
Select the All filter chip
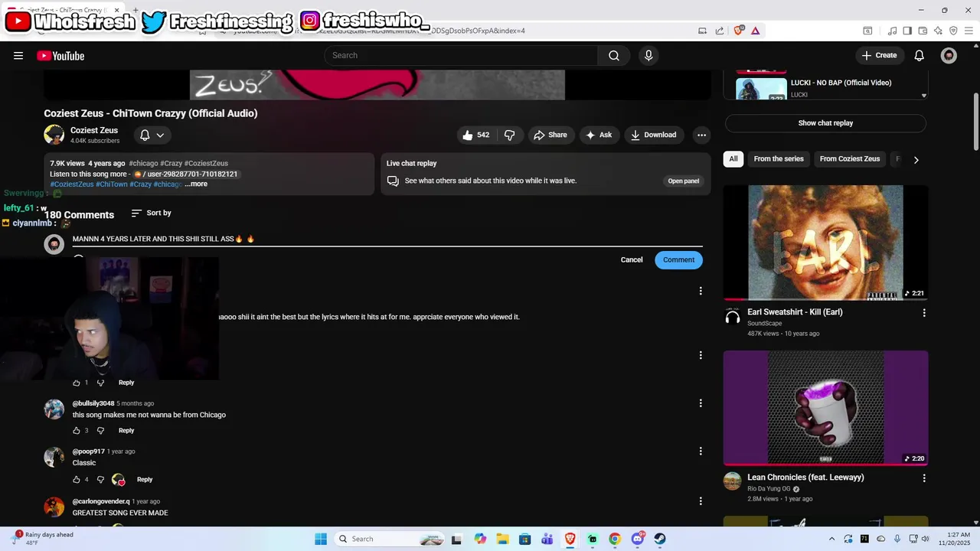[733, 159]
